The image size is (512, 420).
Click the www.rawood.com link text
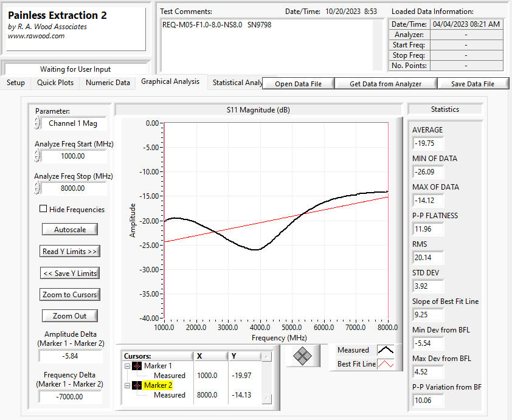36,36
